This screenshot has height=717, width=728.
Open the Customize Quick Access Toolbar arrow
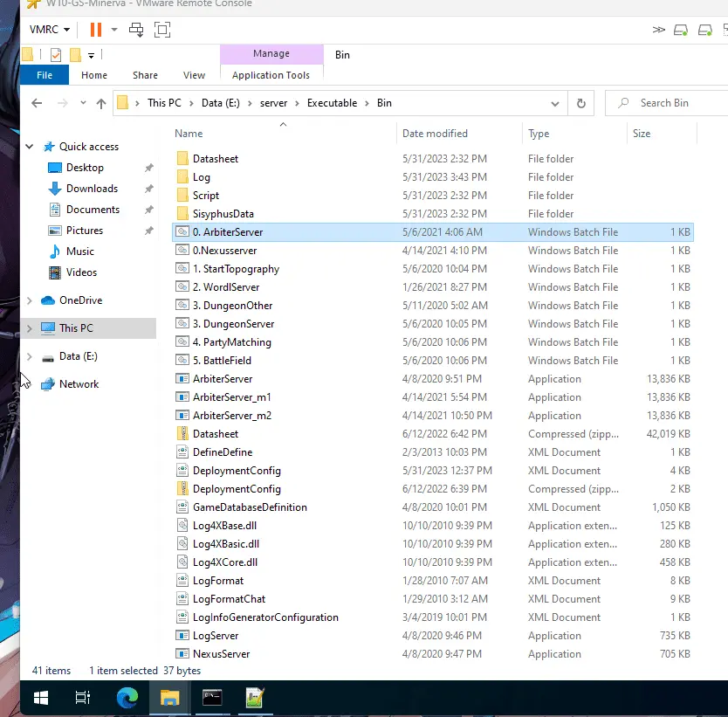(x=91, y=56)
